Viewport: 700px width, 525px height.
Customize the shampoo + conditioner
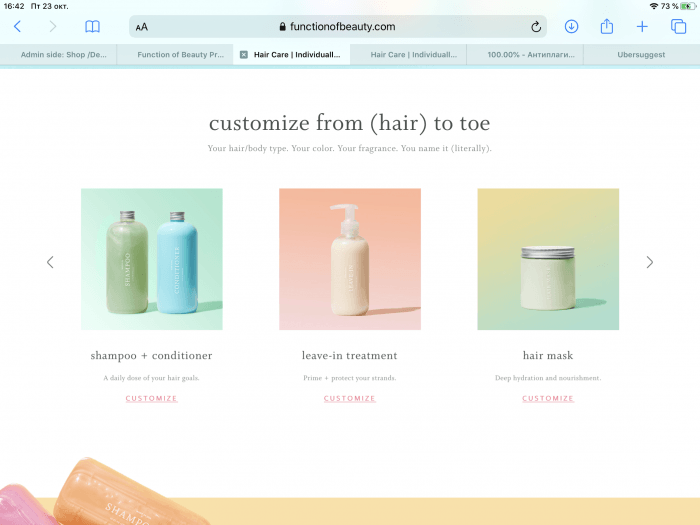pos(151,398)
